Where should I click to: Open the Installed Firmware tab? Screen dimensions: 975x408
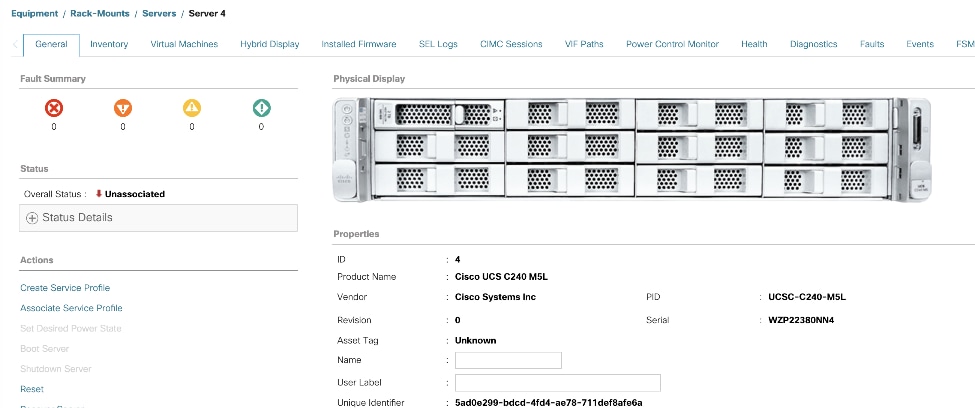tap(359, 44)
